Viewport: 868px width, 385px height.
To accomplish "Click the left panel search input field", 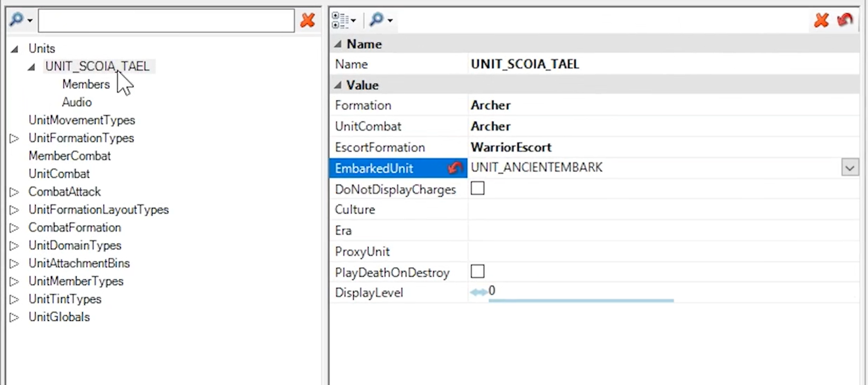I will tap(166, 21).
